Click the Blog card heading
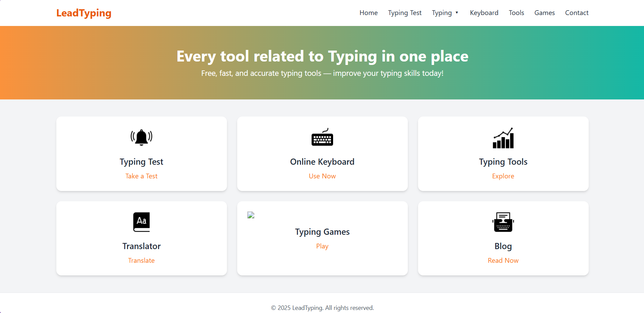 coord(503,246)
